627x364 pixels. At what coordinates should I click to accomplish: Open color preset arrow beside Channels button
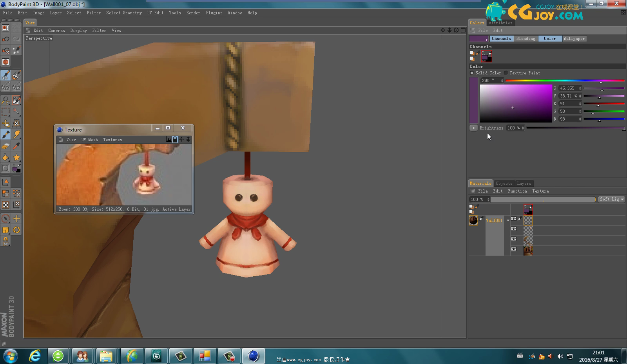487,39
